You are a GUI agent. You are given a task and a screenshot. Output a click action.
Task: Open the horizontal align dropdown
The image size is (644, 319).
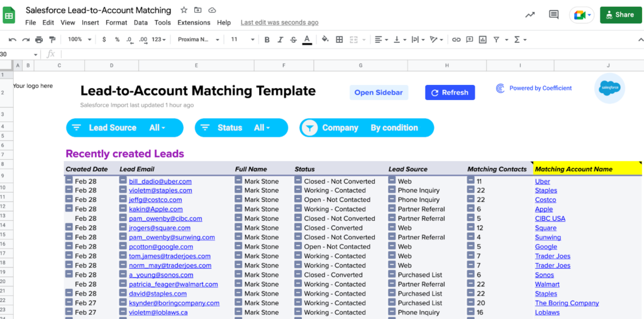[x=381, y=40]
